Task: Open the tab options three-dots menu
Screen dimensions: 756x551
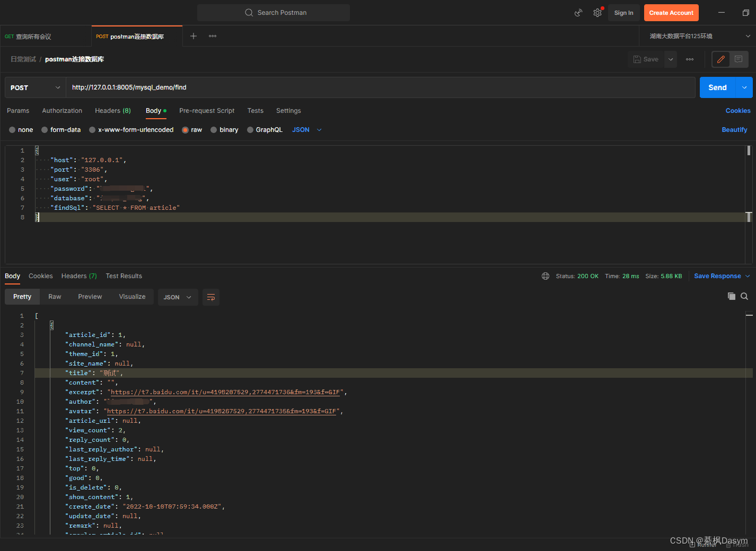Action: coord(213,36)
